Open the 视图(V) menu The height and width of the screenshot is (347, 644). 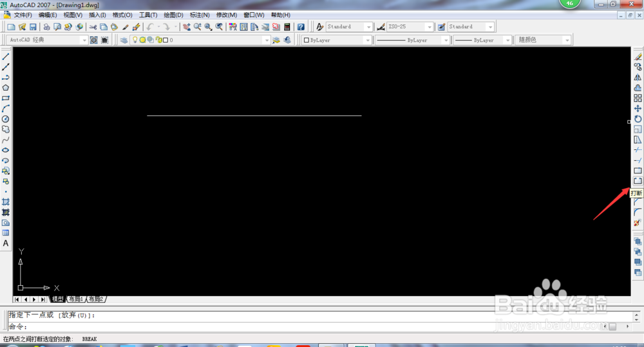tap(73, 15)
